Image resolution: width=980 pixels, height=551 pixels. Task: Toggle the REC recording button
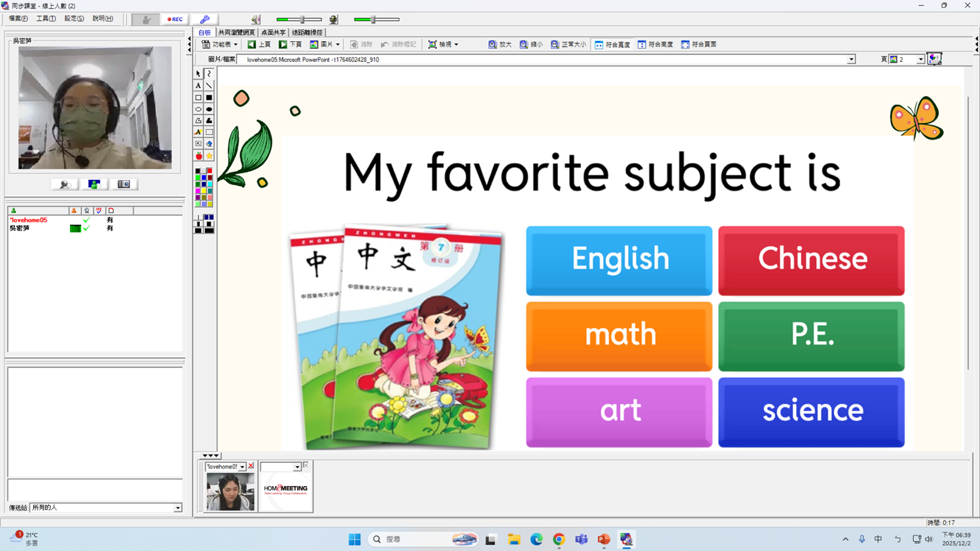click(175, 19)
